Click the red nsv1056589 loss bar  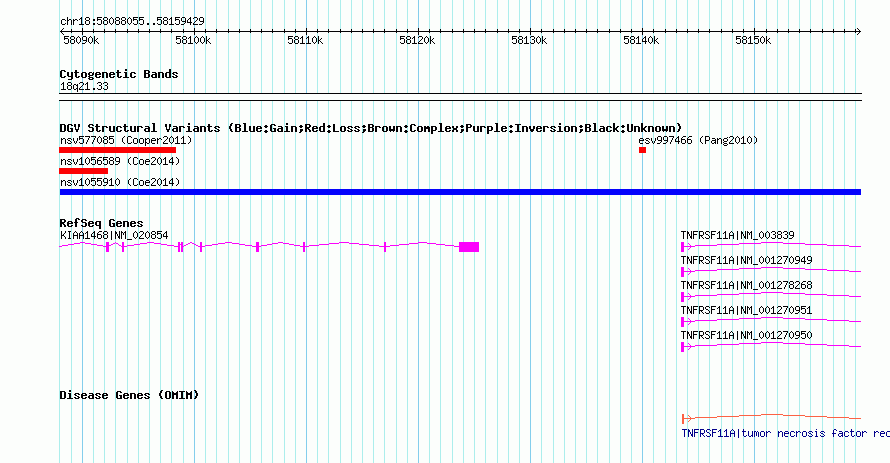tap(83, 171)
